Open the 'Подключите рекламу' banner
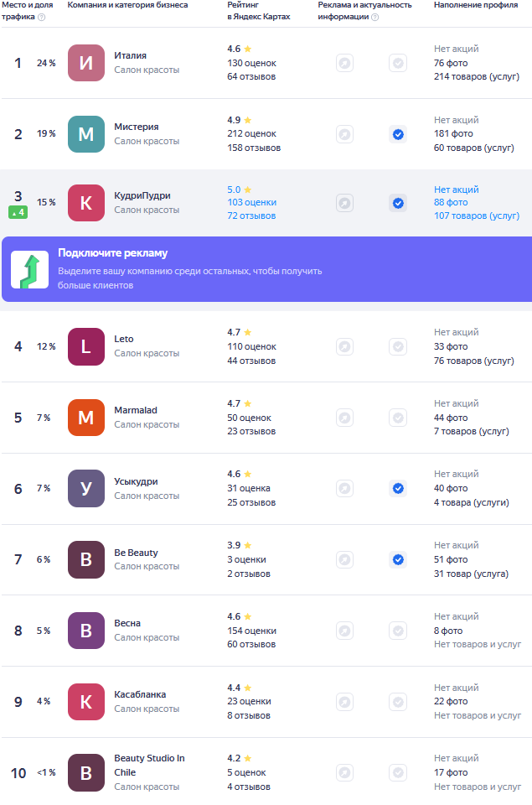This screenshot has height=805, width=532. coord(266,269)
